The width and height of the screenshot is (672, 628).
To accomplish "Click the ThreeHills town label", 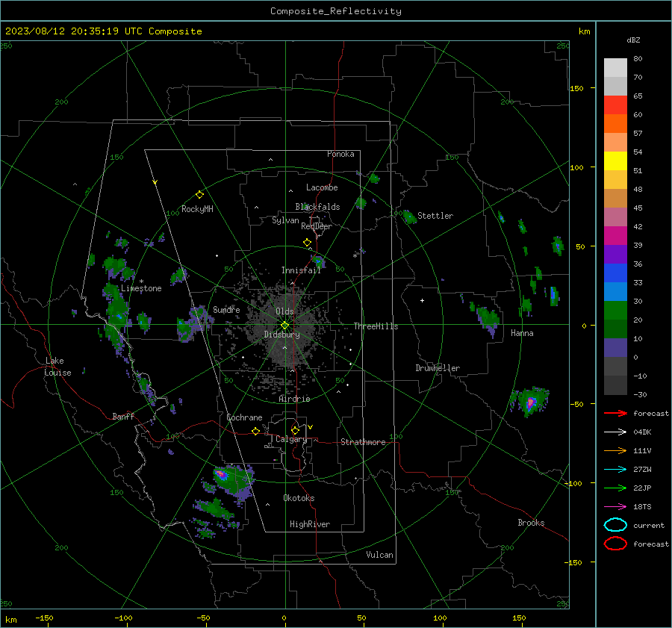I will (376, 326).
